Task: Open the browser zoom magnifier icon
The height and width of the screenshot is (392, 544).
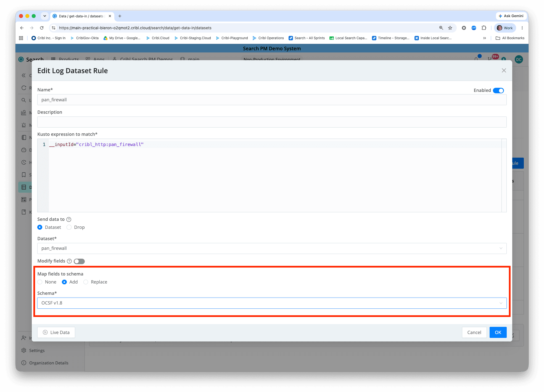Action: click(x=441, y=28)
